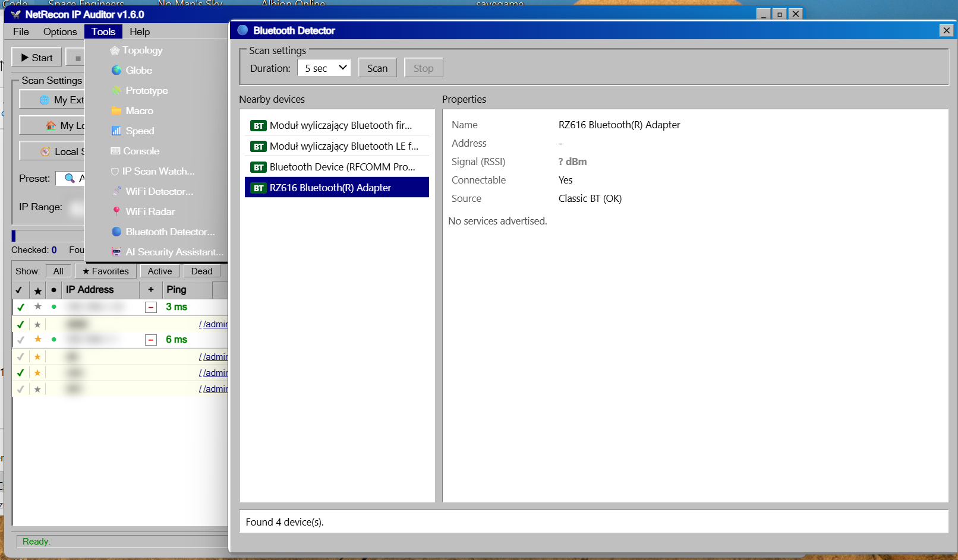The width and height of the screenshot is (958, 560).
Task: Click the dot status column header
Action: 53,290
